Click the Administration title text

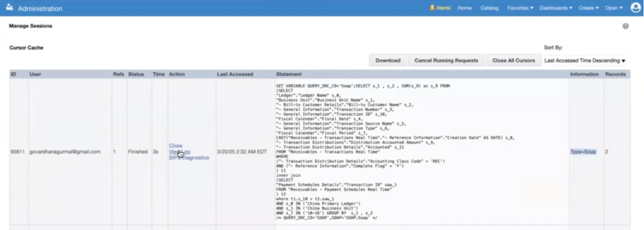pyautogui.click(x=40, y=9)
